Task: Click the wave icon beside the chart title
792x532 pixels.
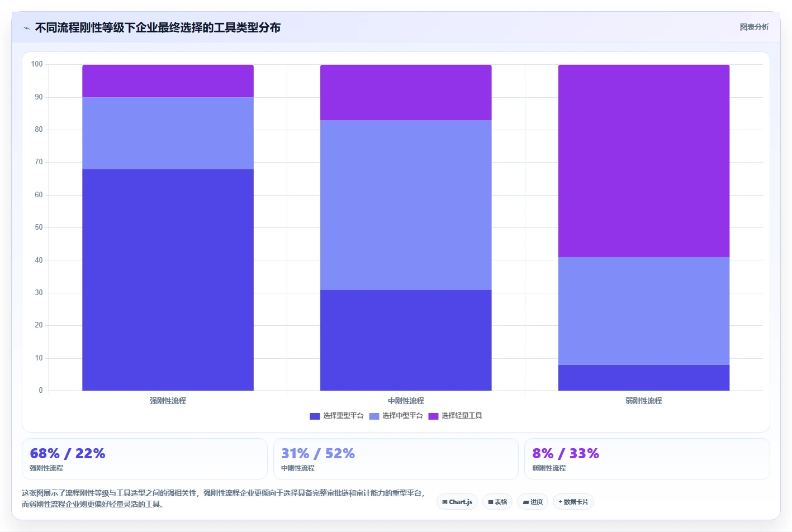Action: (x=26, y=28)
